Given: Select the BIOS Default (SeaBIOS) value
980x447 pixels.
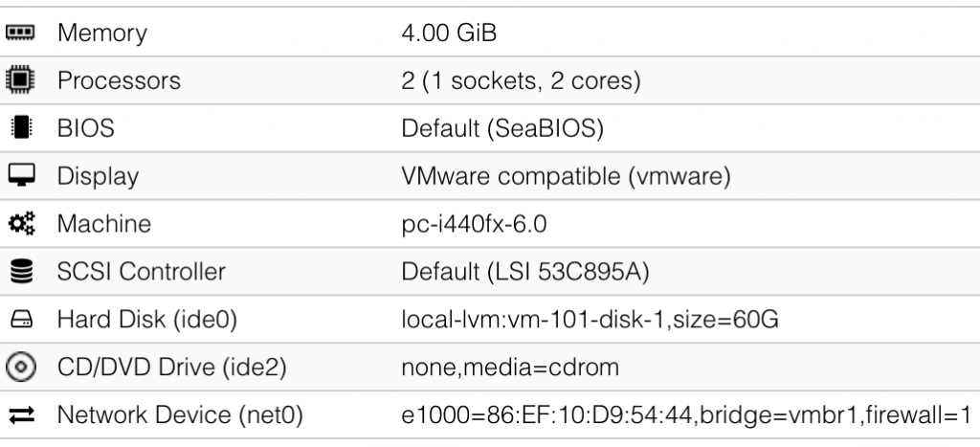Looking at the screenshot, I should 501,129.
